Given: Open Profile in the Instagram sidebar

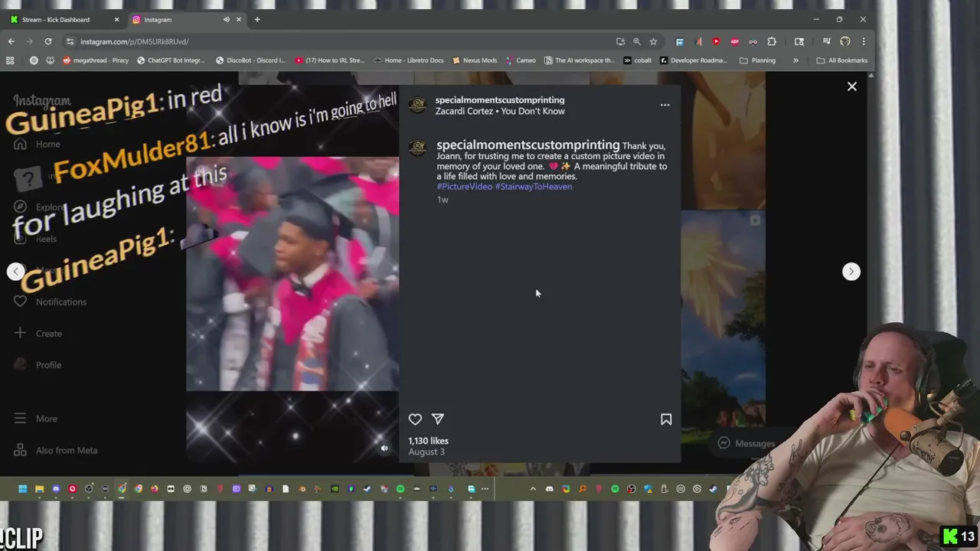Looking at the screenshot, I should click(x=38, y=365).
